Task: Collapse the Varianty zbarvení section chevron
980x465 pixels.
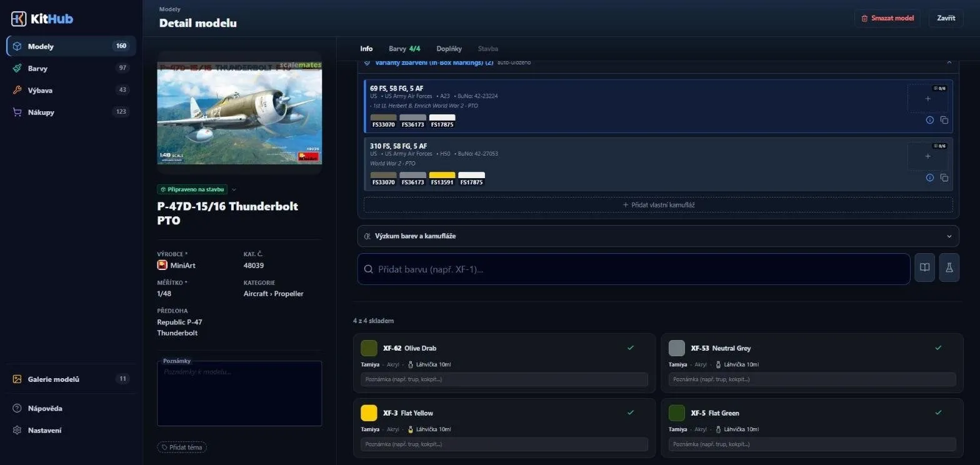Action: coord(949,62)
